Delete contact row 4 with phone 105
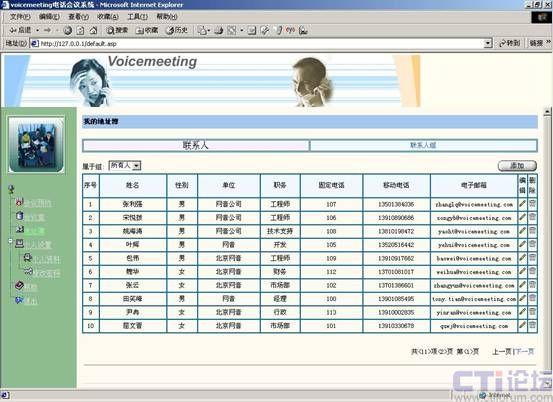Screen dimensions: 553x402 coord(532,244)
